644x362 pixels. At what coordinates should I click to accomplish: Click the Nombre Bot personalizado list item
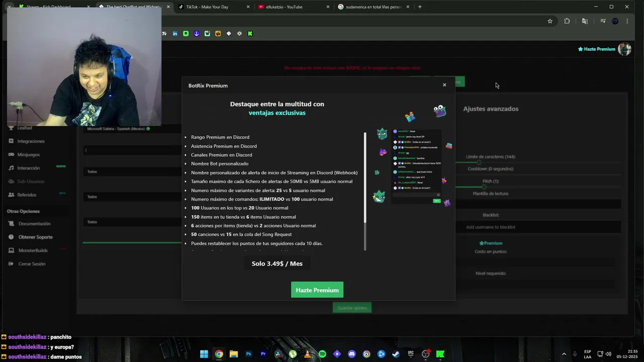(x=220, y=164)
